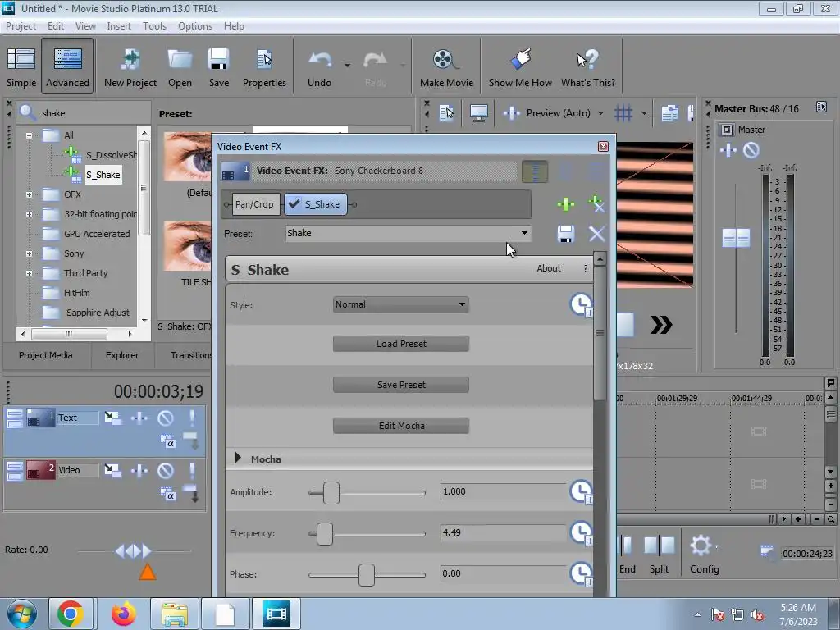Switch to Advanced mode
Viewport: 840px width, 630px height.
point(67,66)
